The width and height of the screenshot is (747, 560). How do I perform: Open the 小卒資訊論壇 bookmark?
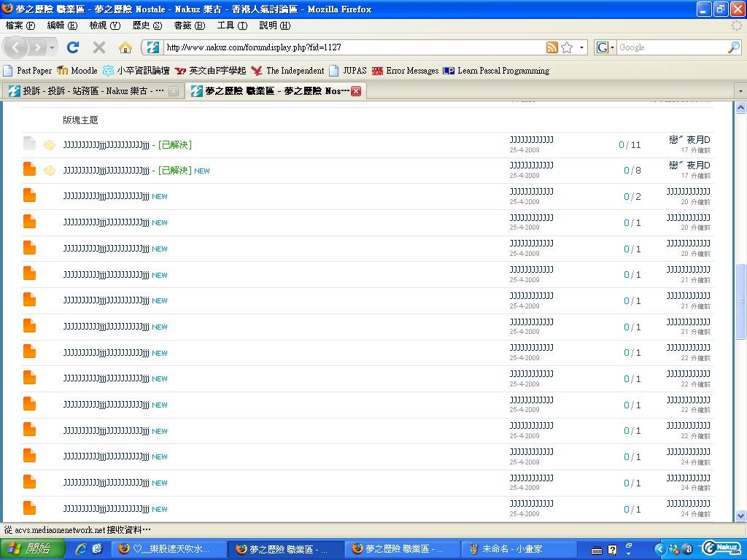[x=136, y=71]
